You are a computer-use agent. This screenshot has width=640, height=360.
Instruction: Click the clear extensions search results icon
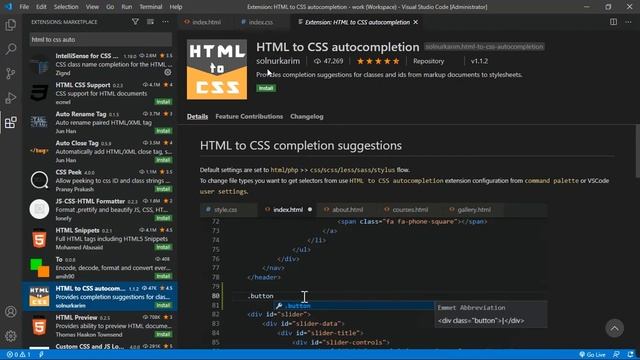click(x=150, y=22)
